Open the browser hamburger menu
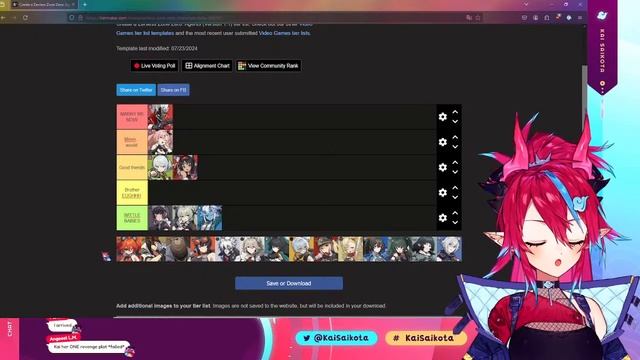This screenshot has width=640, height=360. coord(580,18)
